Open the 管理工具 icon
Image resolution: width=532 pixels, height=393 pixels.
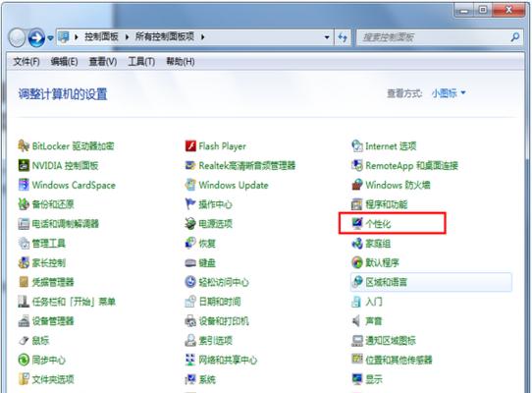point(24,243)
